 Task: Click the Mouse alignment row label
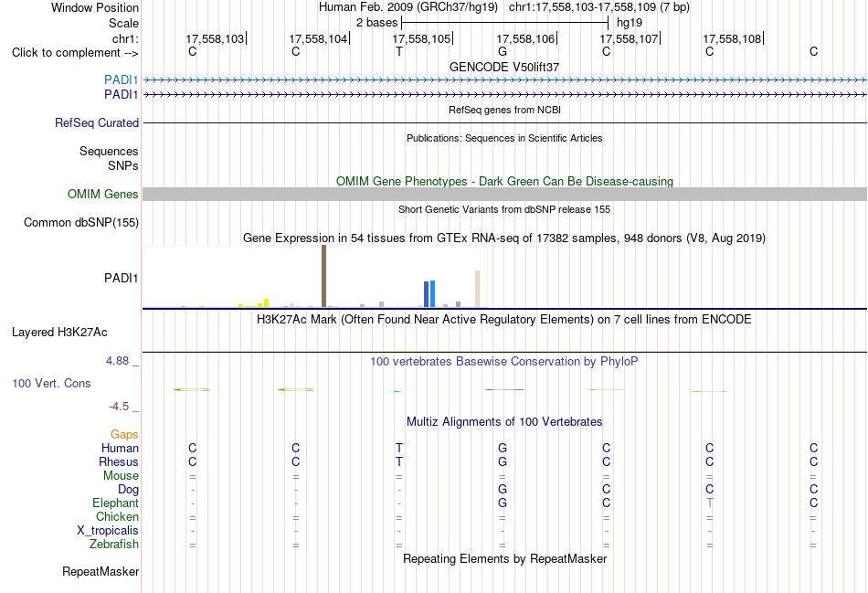(121, 476)
